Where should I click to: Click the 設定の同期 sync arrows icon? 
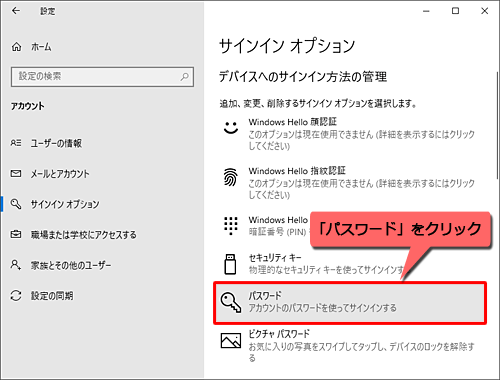coord(16,296)
